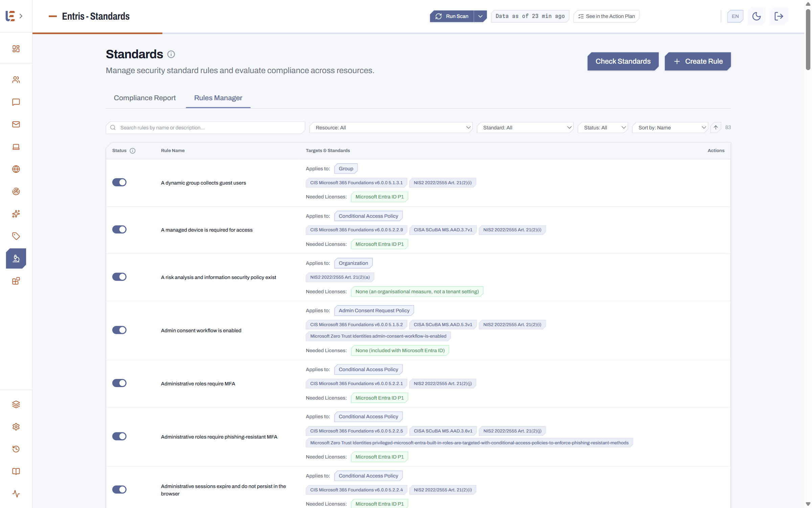The height and width of the screenshot is (508, 812).
Task: Open the sparkles AI icon in sidebar
Action: click(16, 214)
